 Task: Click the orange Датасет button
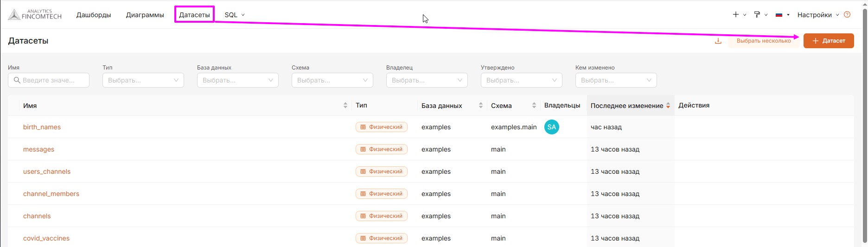[829, 41]
